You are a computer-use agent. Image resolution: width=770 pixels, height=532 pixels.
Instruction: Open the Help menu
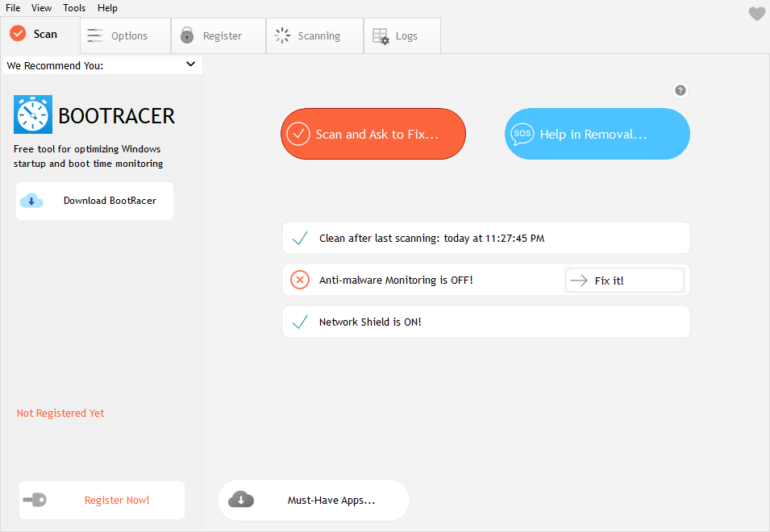107,8
